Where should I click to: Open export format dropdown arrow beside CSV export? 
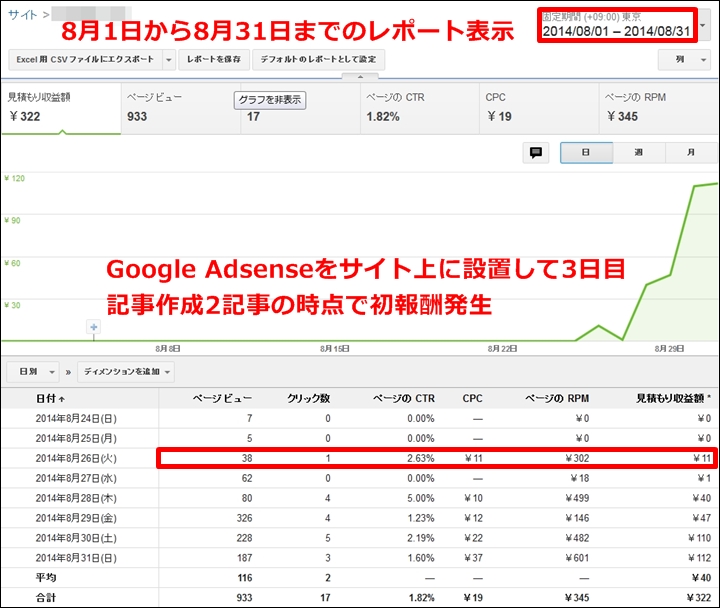(169, 60)
